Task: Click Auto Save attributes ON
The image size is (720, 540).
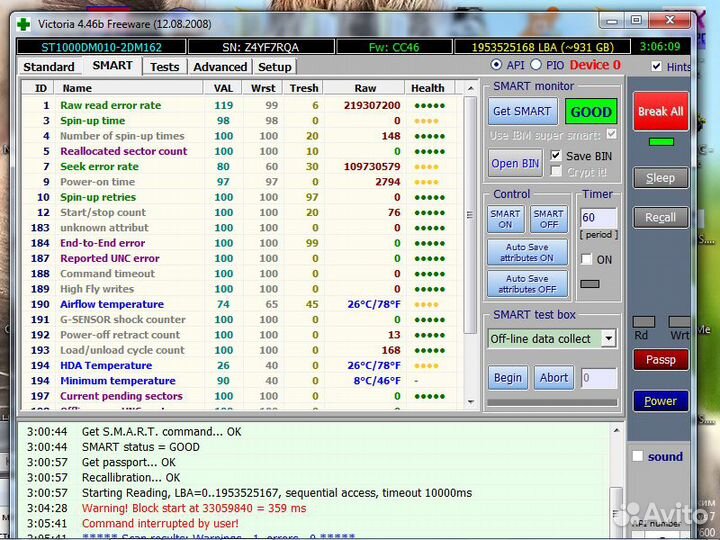Action: click(x=527, y=252)
